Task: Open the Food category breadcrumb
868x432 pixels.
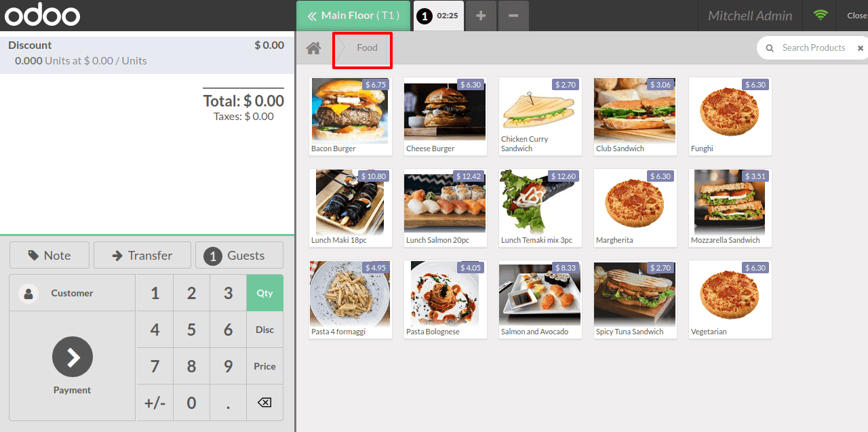Action: 367,48
